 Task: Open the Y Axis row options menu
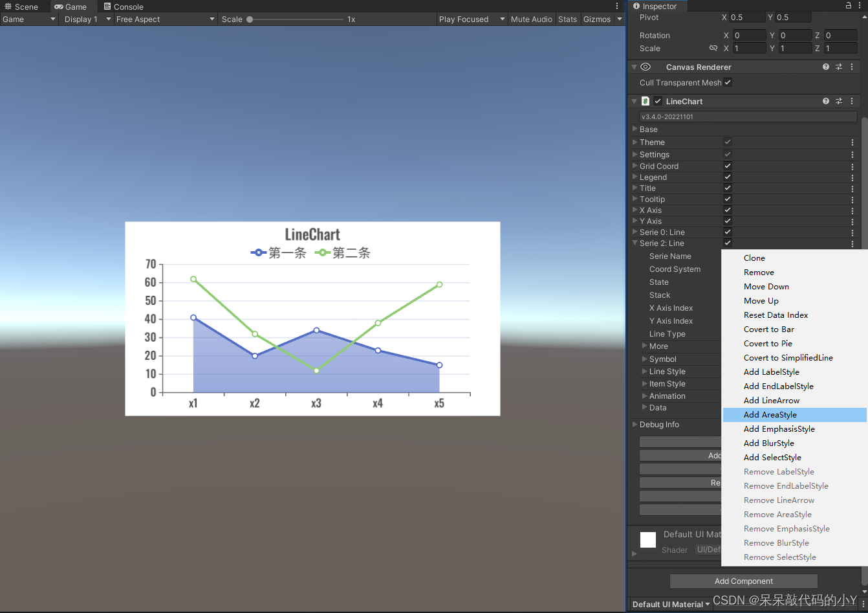[x=852, y=221]
